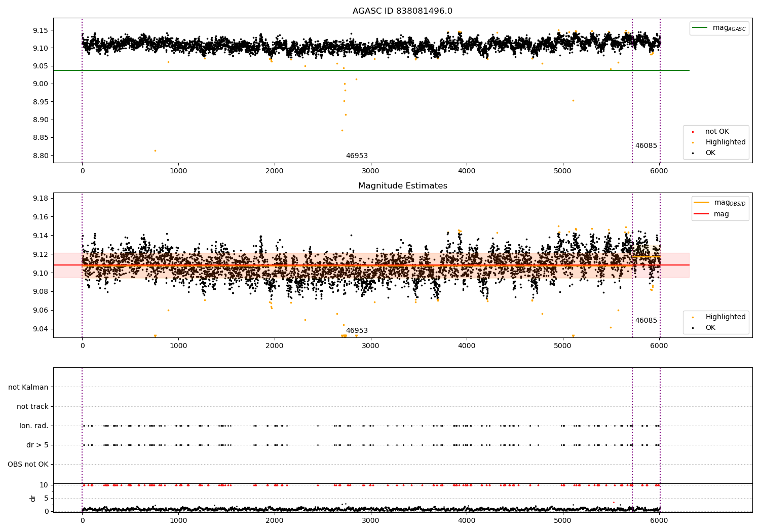
Task: Select the mag AGASC legend entry
Action: tap(719, 28)
